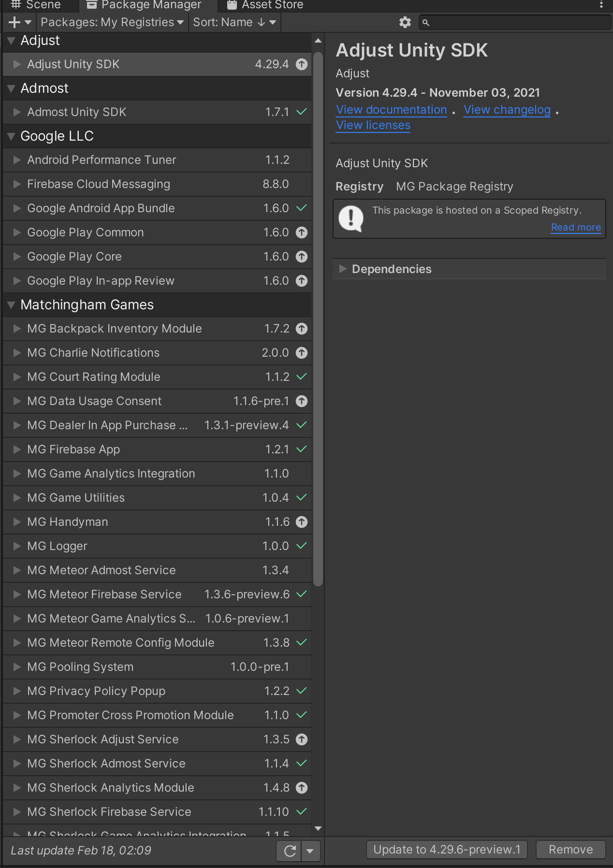Image resolution: width=613 pixels, height=868 pixels.
Task: Click the Remove button
Action: click(x=571, y=850)
